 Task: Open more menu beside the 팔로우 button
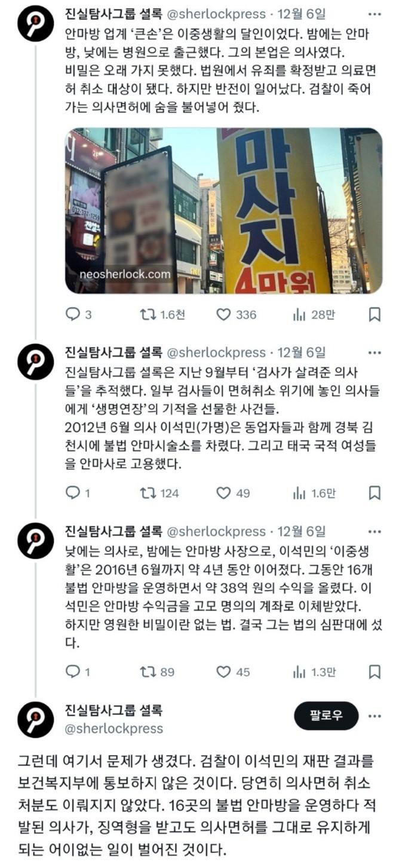click(x=374, y=716)
